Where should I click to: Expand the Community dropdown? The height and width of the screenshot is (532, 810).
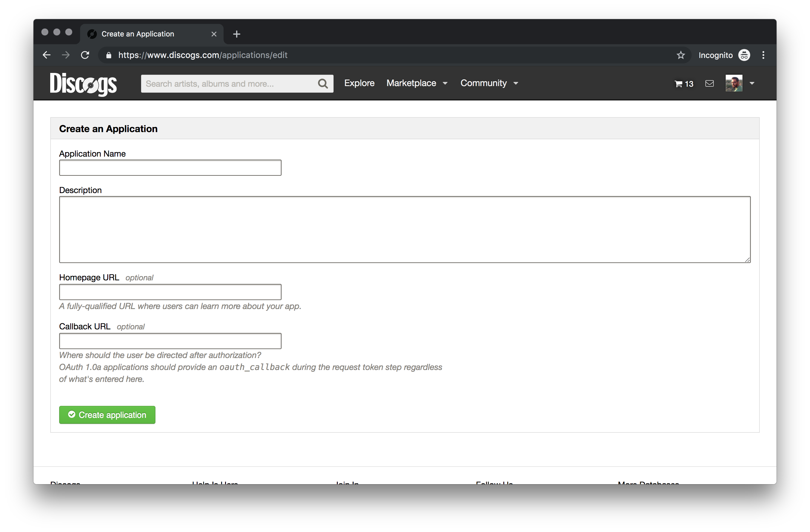tap(489, 83)
